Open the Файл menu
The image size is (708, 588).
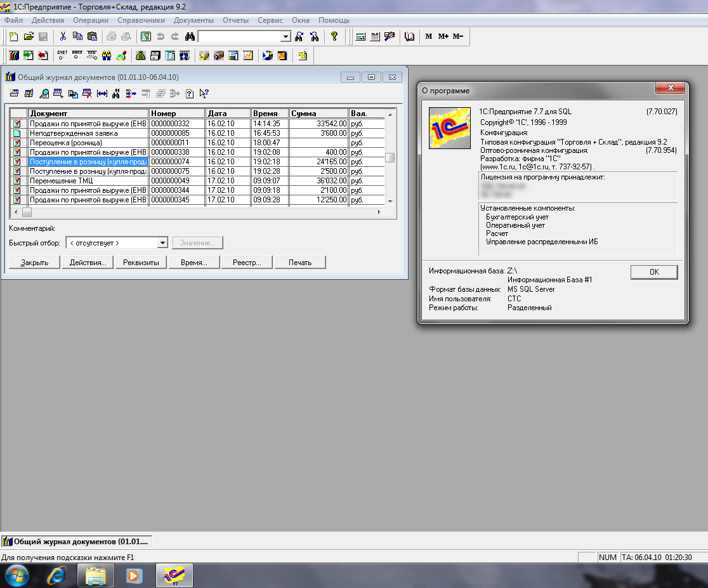point(13,20)
